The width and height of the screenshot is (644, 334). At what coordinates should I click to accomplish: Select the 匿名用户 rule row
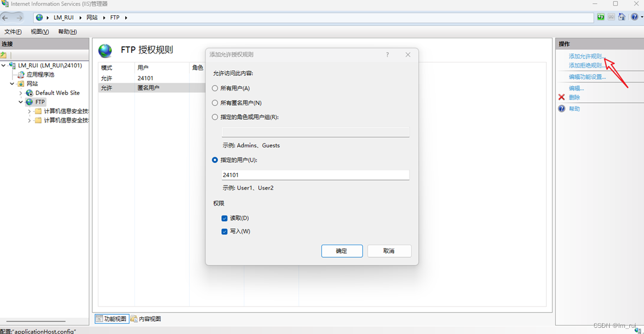[152, 88]
